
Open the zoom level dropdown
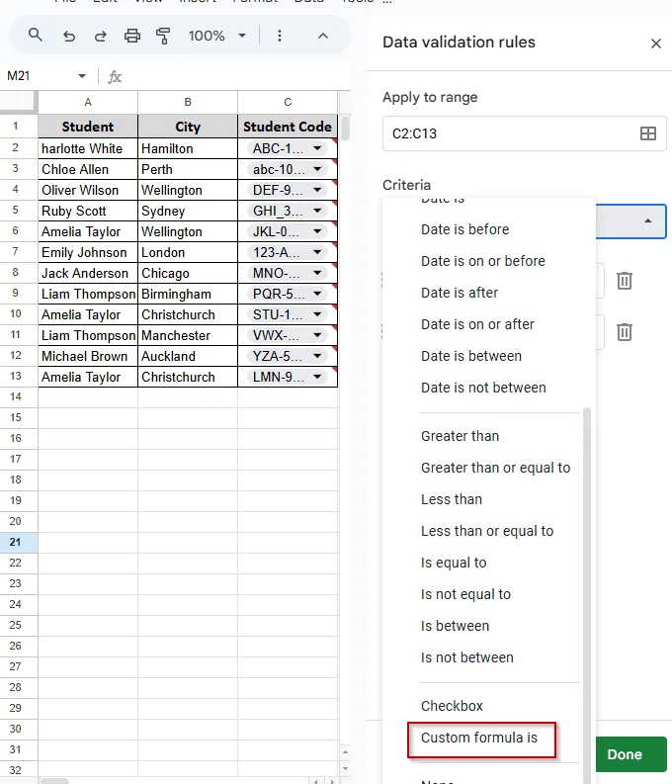[x=242, y=36]
